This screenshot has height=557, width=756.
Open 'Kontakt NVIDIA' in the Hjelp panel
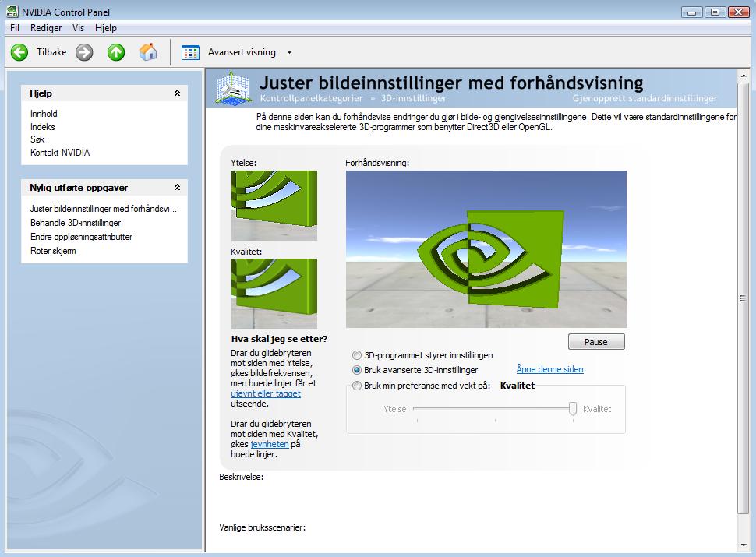(x=60, y=152)
